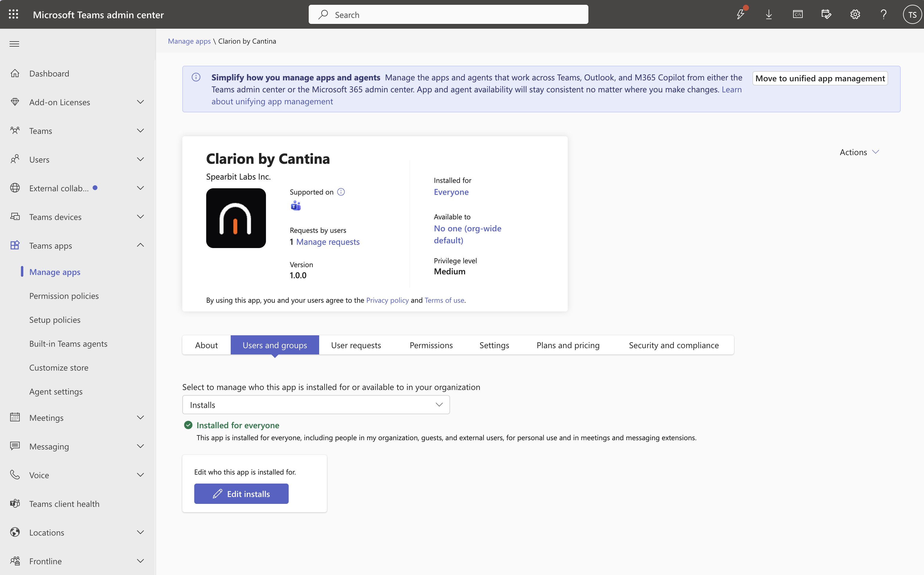
Task: Switch to the About tab
Action: click(x=206, y=345)
